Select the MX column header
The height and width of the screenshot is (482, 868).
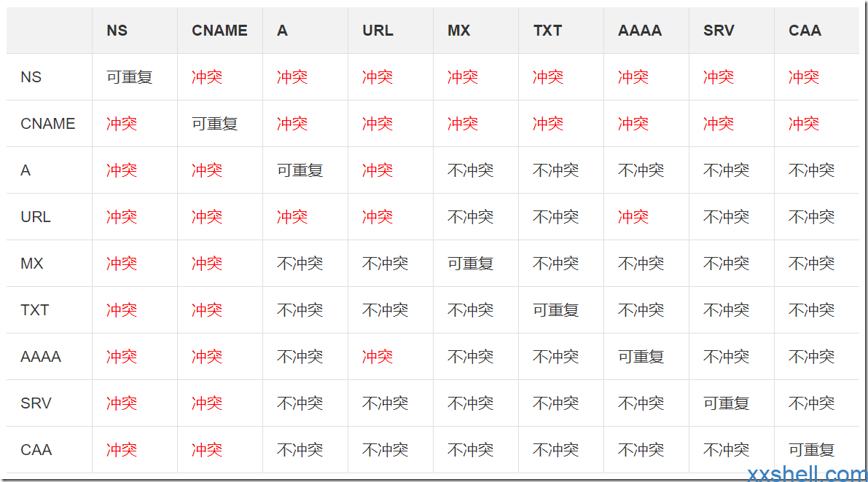pyautogui.click(x=459, y=31)
